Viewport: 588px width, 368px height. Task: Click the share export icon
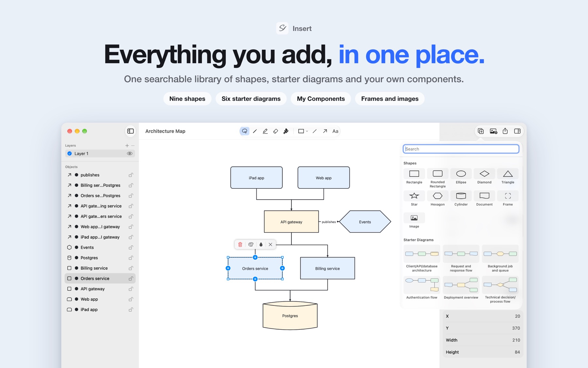[505, 131]
